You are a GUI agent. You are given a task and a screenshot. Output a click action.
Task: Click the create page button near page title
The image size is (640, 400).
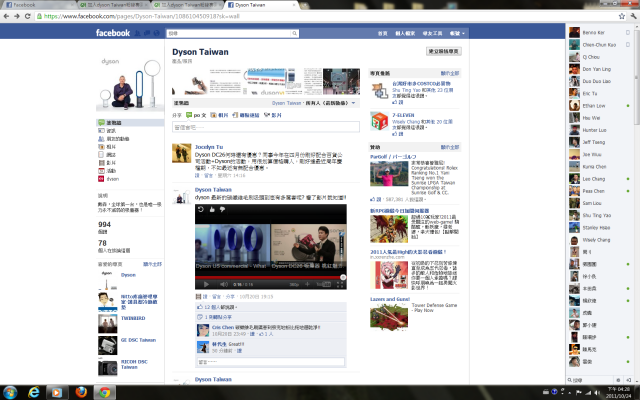click(x=444, y=51)
